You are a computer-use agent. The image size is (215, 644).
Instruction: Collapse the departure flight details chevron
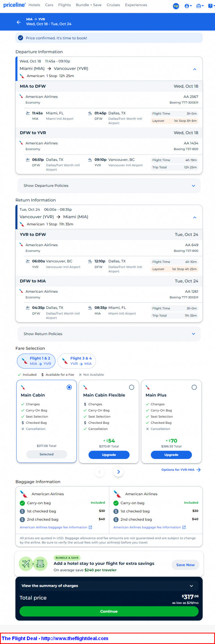194,69
